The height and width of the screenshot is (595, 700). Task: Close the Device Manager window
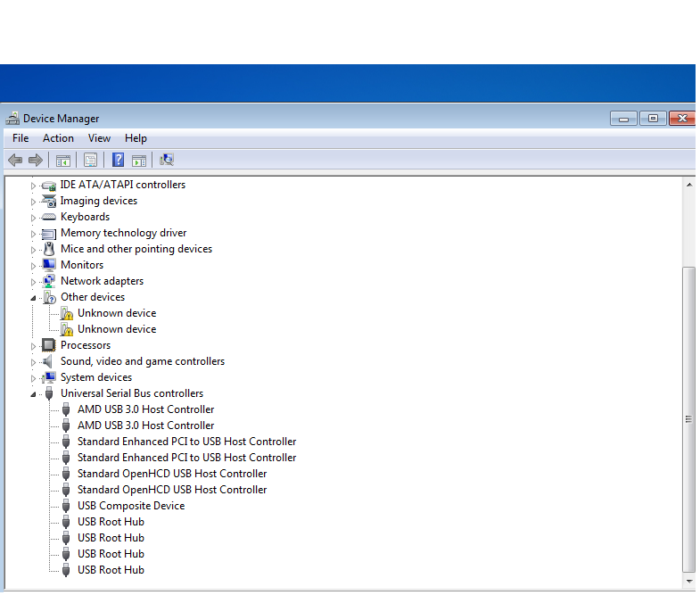tap(682, 119)
